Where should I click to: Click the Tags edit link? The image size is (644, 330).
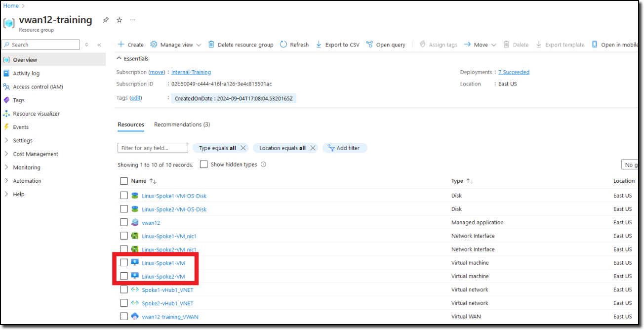tap(136, 98)
